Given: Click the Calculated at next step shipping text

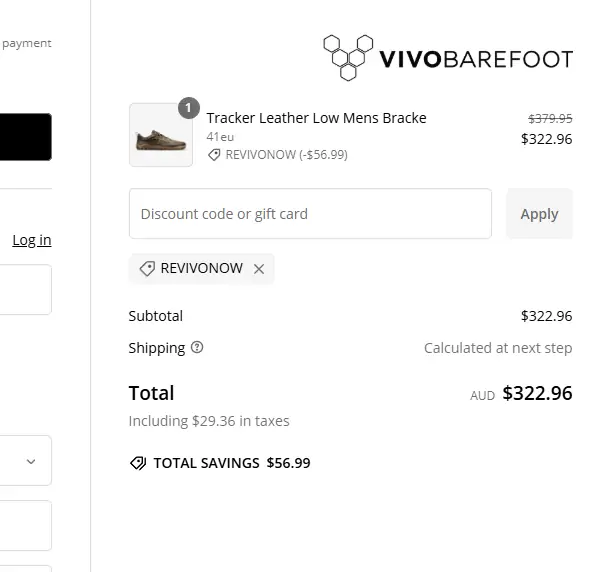Looking at the screenshot, I should (x=498, y=348).
